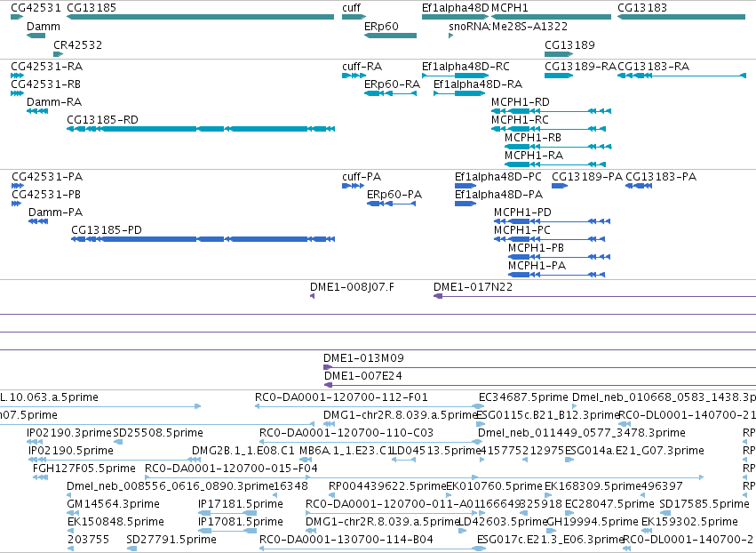Select the IP02190.3prime EST label
The image size is (756, 553).
tap(69, 433)
